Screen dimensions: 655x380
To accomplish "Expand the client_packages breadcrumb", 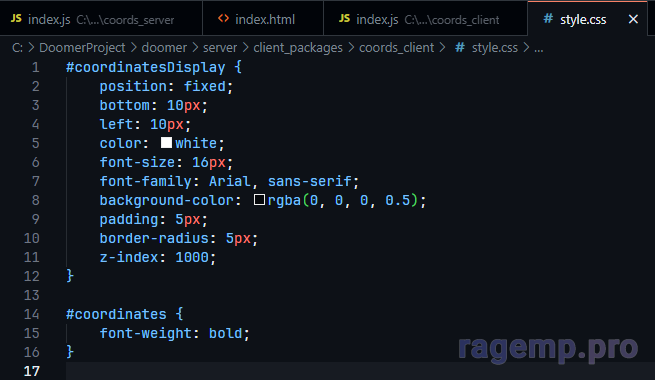I will point(298,48).
